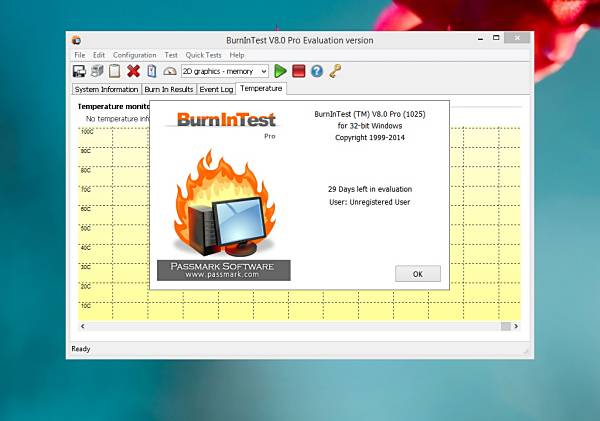This screenshot has height=421, width=600.
Task: Switch to Burn In Results tab
Action: coord(169,89)
